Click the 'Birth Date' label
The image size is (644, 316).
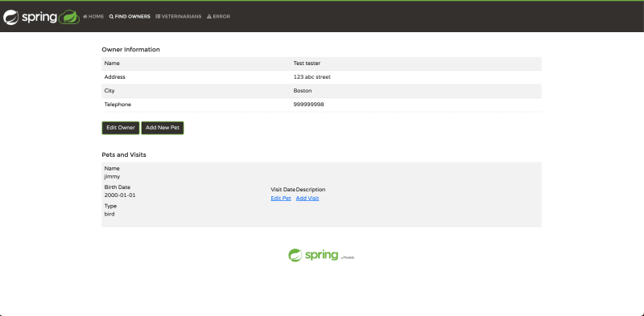coord(117,187)
